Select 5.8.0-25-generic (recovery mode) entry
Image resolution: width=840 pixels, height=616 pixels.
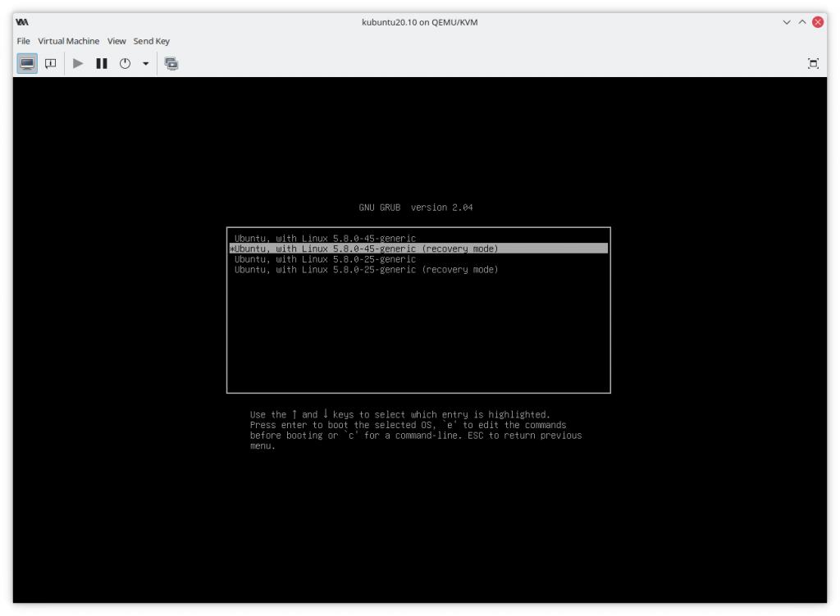[418, 269]
